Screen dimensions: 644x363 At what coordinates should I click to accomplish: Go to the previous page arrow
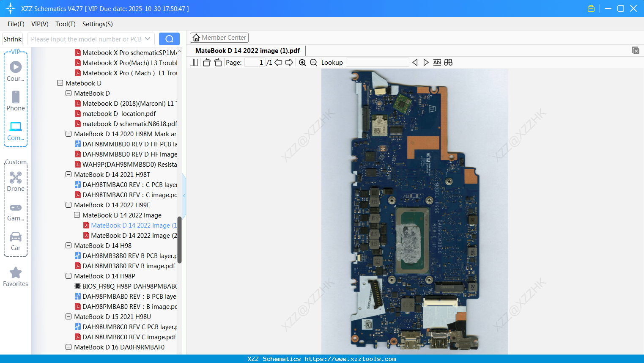[278, 62]
